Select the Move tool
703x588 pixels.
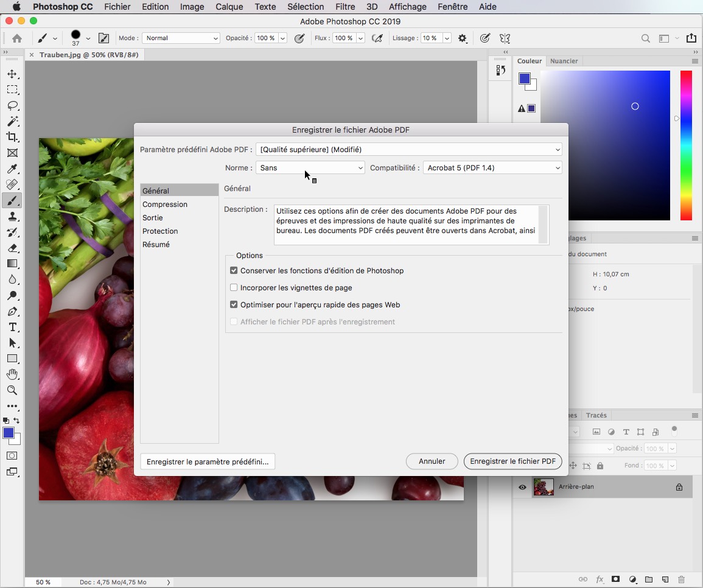pos(12,74)
